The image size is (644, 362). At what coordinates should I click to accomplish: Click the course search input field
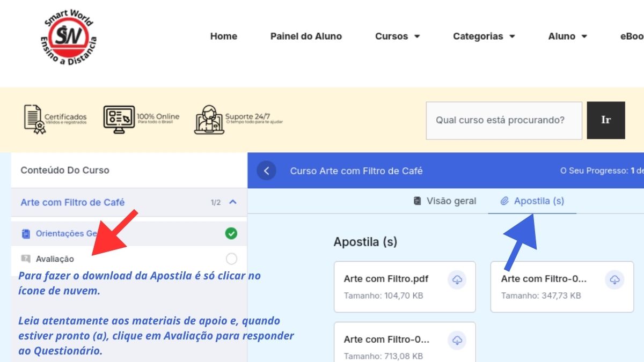[x=503, y=120]
